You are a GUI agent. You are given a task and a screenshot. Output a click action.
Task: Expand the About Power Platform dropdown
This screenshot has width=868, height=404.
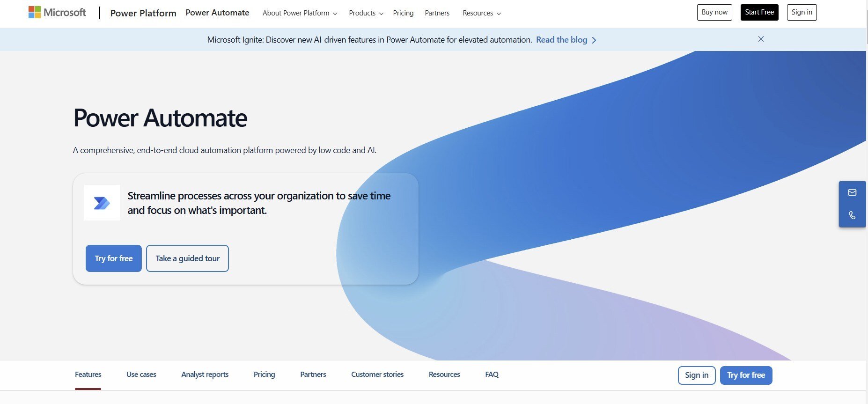click(x=300, y=13)
